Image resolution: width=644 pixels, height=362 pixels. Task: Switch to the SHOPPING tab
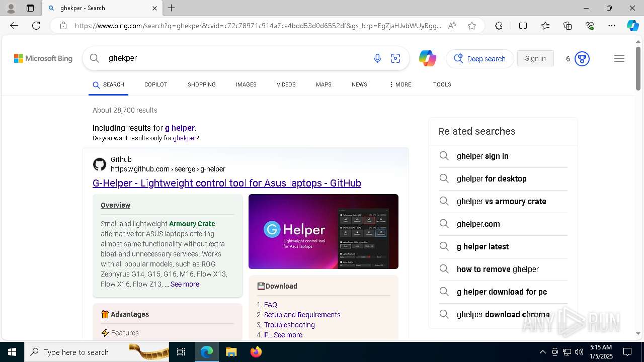pos(202,84)
